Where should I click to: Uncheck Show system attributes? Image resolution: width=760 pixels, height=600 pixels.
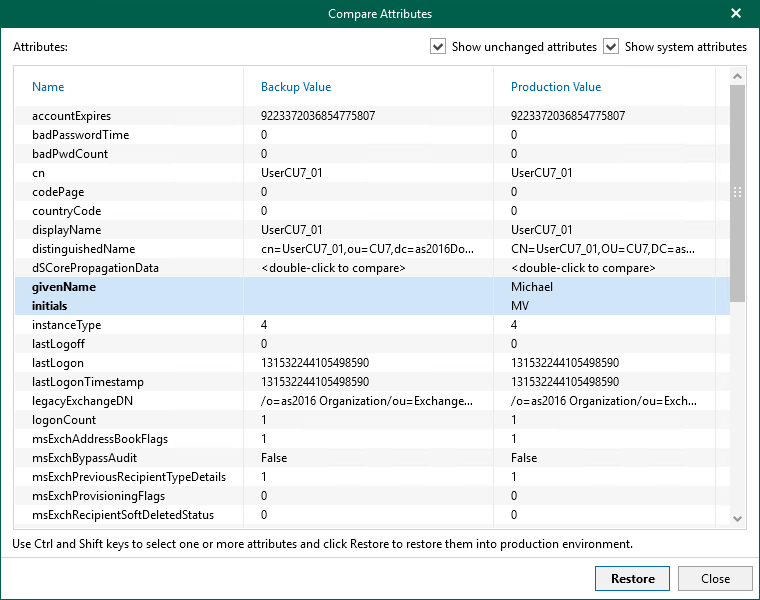click(611, 47)
